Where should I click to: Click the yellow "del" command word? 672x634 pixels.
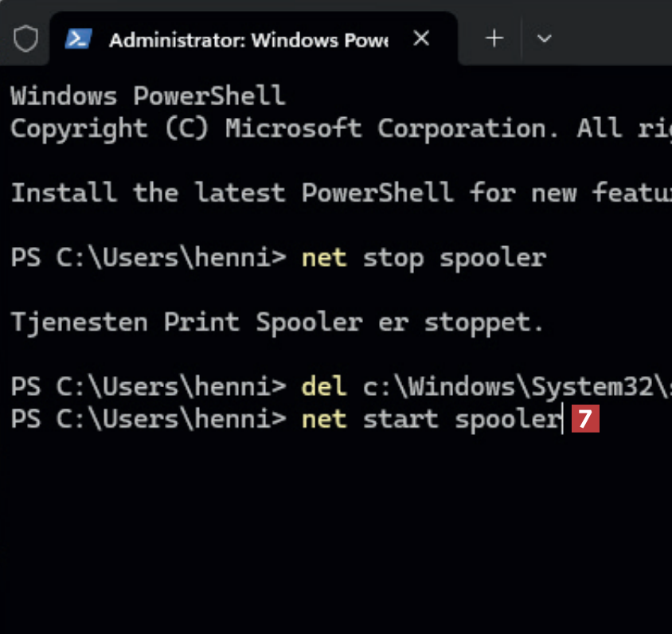pyautogui.click(x=324, y=387)
